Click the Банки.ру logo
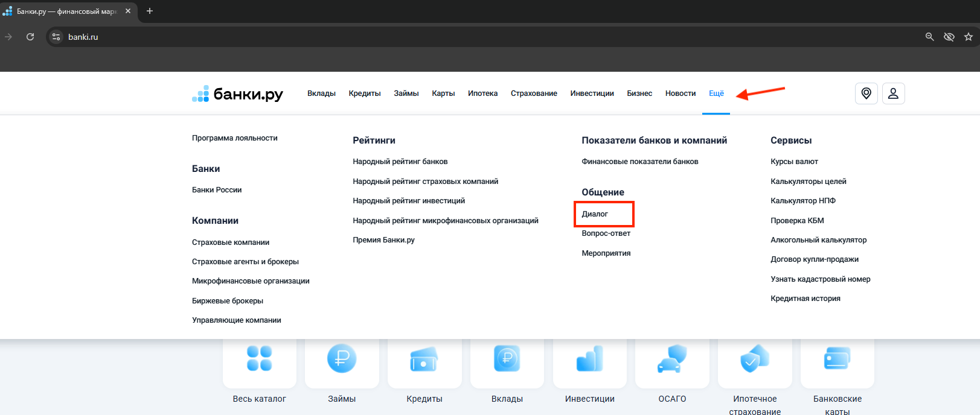The height and width of the screenshot is (415, 980). tap(237, 93)
